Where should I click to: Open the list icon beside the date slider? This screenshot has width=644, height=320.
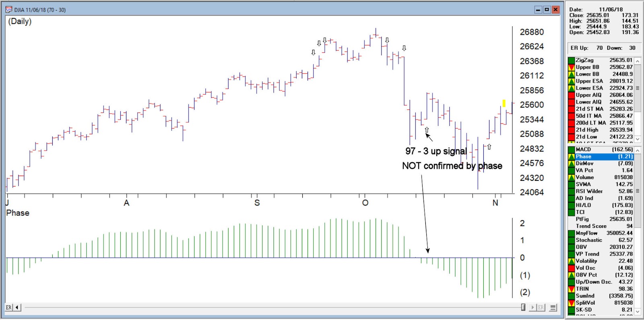(x=553, y=308)
